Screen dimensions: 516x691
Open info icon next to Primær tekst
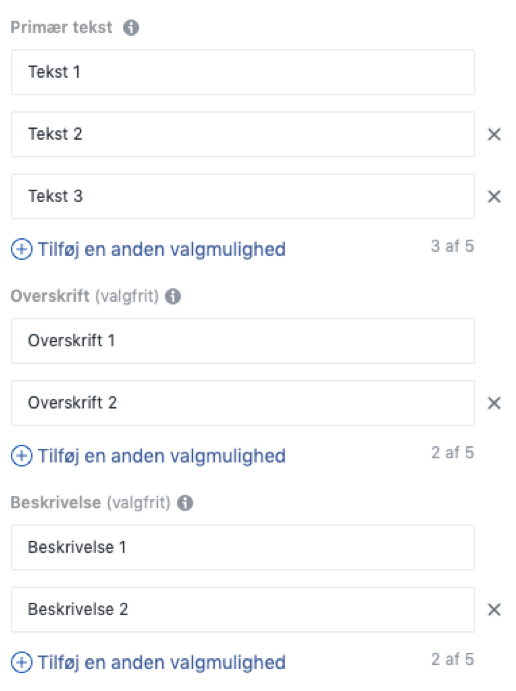tap(131, 28)
